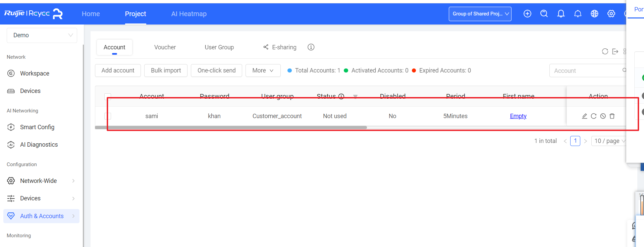Open the User Group tab
644x247 pixels.
219,47
